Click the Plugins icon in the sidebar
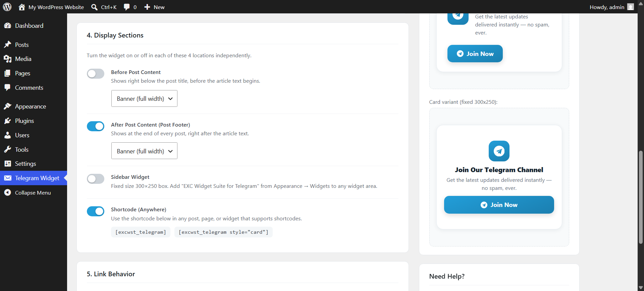The height and width of the screenshot is (291, 644). click(x=8, y=121)
